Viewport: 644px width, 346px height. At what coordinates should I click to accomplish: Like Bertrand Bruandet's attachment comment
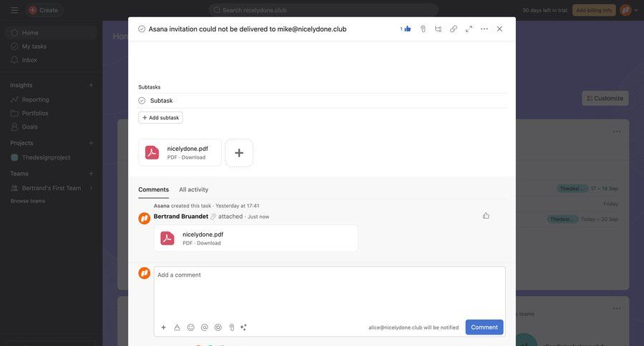[486, 215]
